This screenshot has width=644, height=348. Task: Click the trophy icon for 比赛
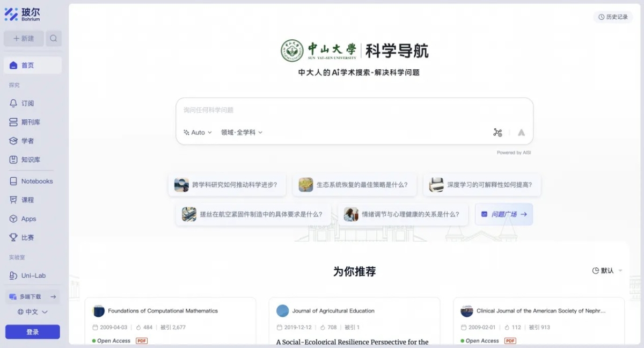[x=13, y=237]
